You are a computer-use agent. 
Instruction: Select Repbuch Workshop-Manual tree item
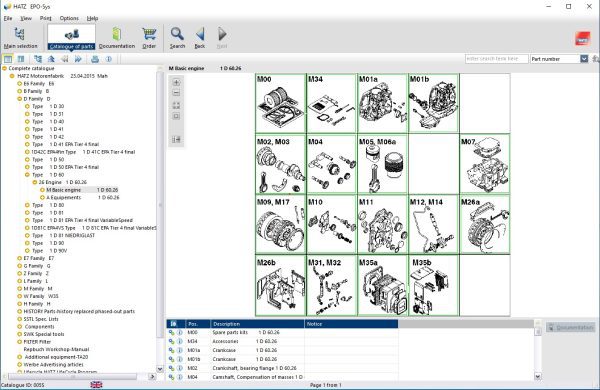pyautogui.click(x=56, y=349)
